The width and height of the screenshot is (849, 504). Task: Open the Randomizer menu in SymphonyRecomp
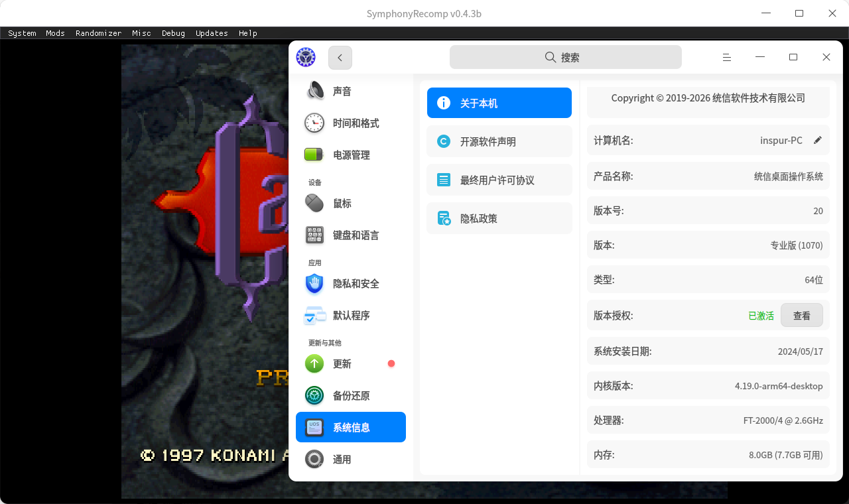coord(98,33)
